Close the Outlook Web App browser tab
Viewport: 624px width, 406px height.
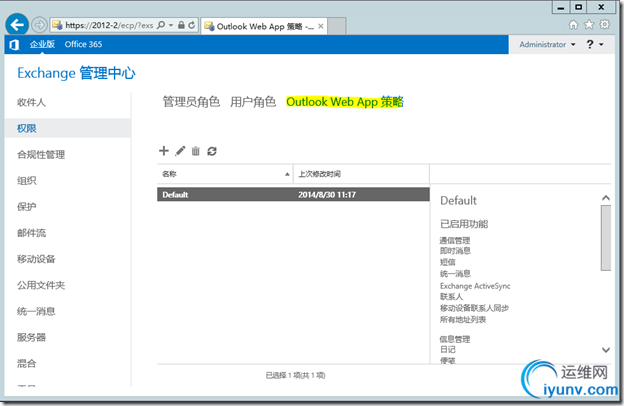(320, 26)
